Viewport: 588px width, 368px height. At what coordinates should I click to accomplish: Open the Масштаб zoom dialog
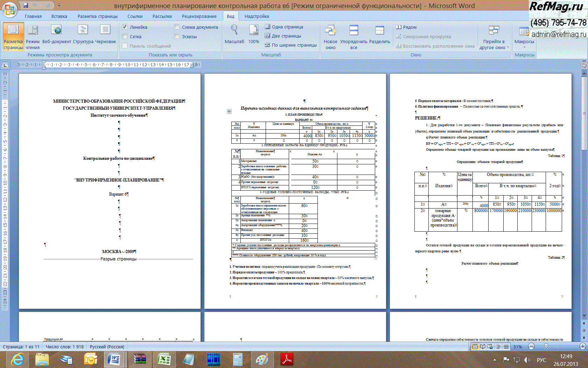pyautogui.click(x=234, y=35)
